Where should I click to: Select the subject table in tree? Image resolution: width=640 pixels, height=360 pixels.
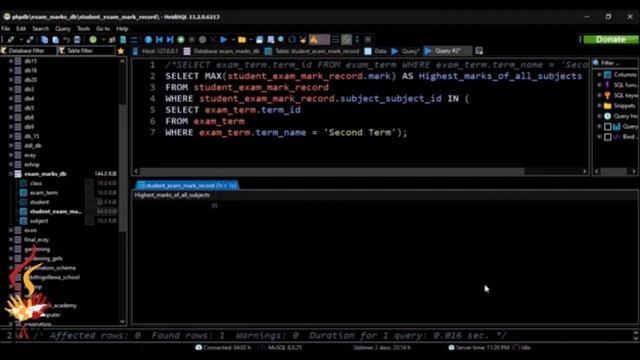pos(39,221)
